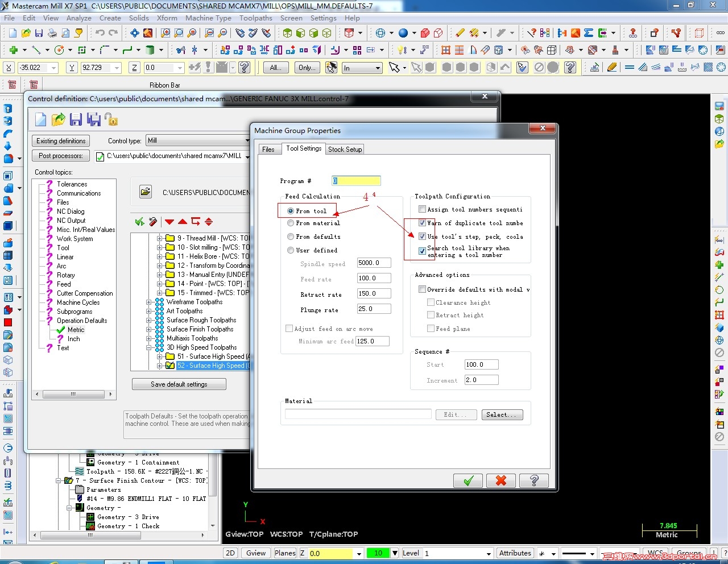Screen dimensions: 728x564
Task: Click the blue Fit to screen icon
Action: tap(135, 33)
